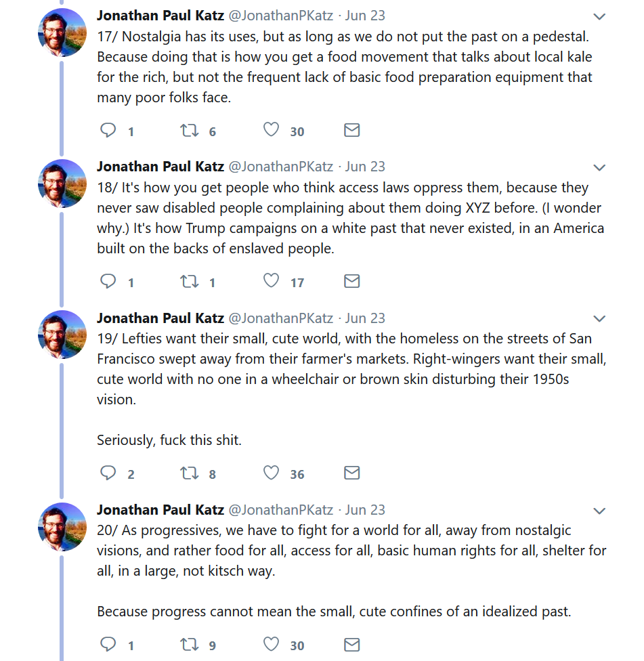
Task: Like tweet 20/ about progressives
Action: coord(271,644)
